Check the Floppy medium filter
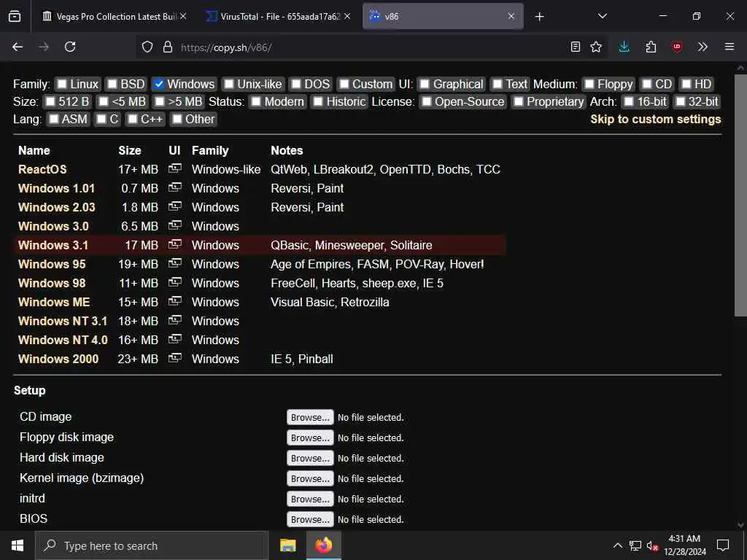The width and height of the screenshot is (747, 560). coord(589,85)
